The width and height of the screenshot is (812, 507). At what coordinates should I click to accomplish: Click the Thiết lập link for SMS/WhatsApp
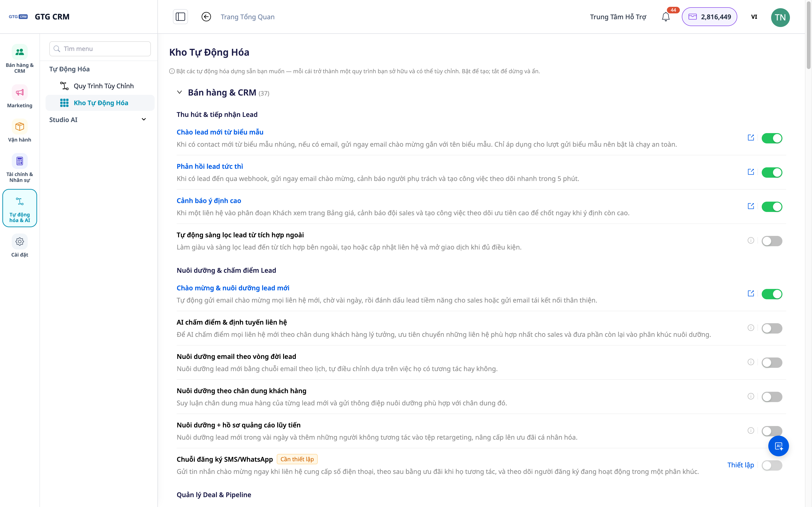tap(741, 465)
